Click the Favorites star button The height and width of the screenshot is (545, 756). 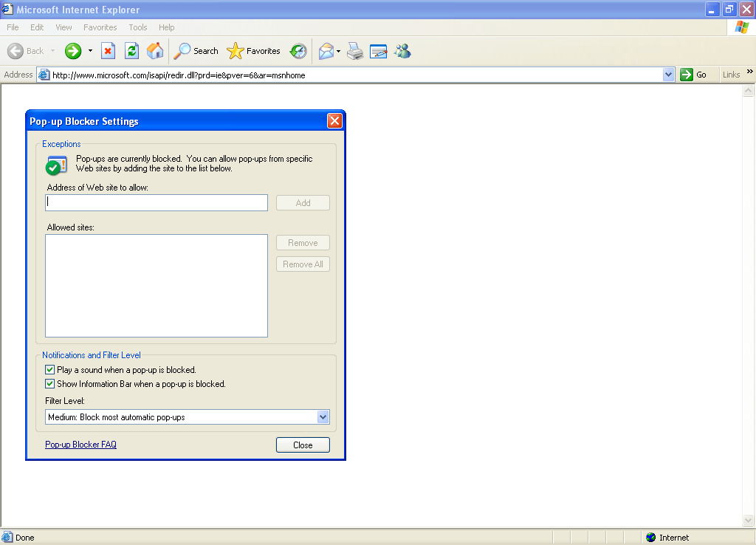pos(254,51)
